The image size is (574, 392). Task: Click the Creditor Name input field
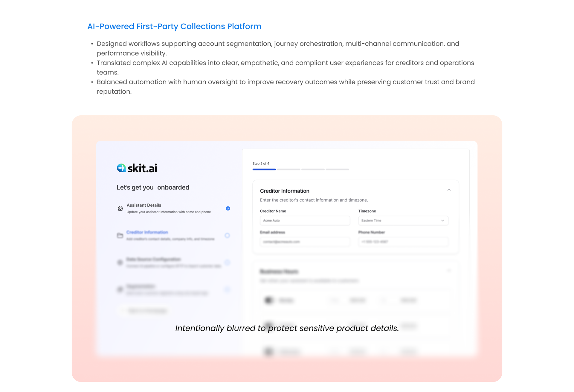pos(305,221)
